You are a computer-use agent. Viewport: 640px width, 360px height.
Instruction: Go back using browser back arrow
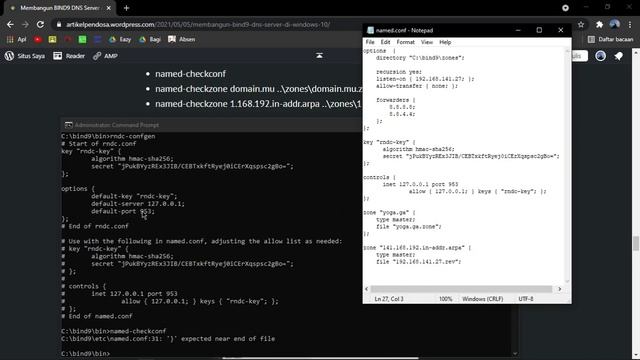point(10,24)
